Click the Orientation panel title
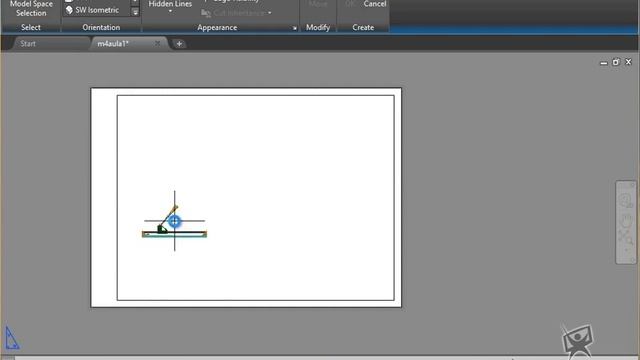The height and width of the screenshot is (360, 640). [x=101, y=27]
